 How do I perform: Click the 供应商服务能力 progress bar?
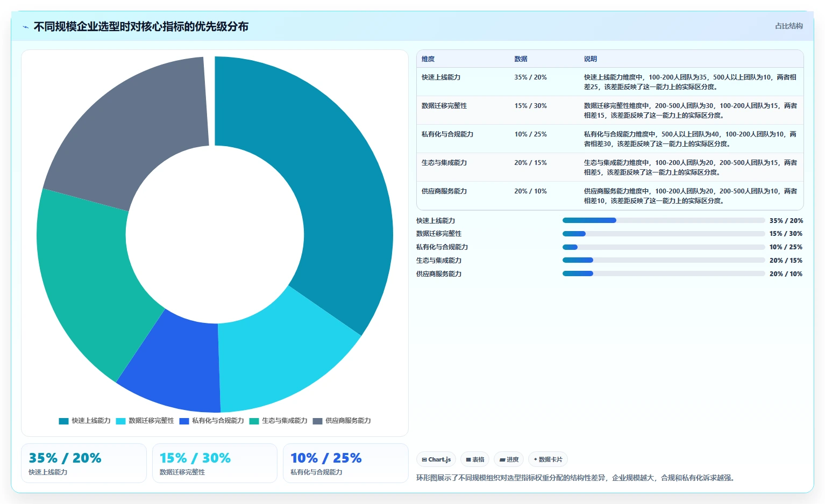tap(664, 273)
